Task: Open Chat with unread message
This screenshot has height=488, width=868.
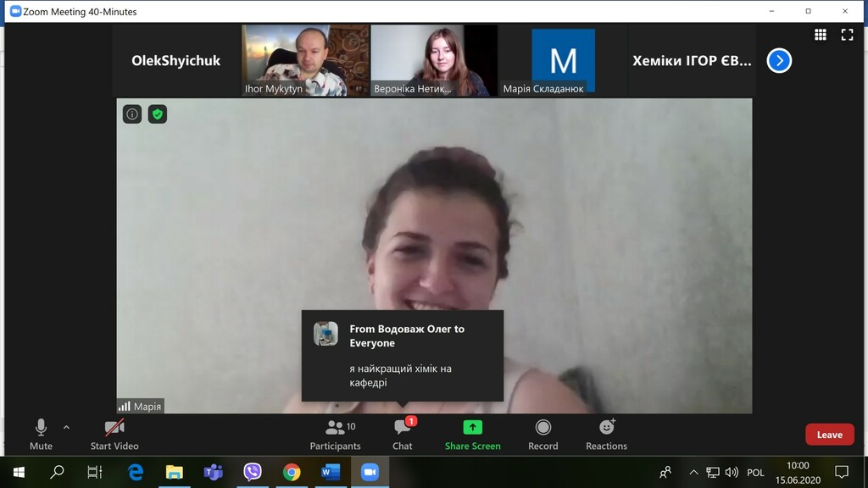Action: 403,434
